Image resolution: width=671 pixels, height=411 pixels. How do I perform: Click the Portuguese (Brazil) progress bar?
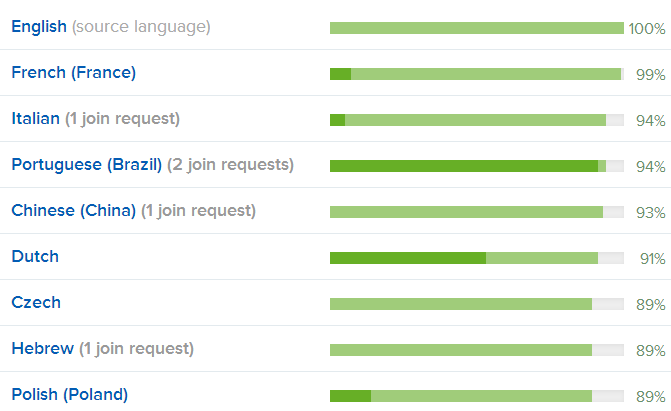coord(476,166)
